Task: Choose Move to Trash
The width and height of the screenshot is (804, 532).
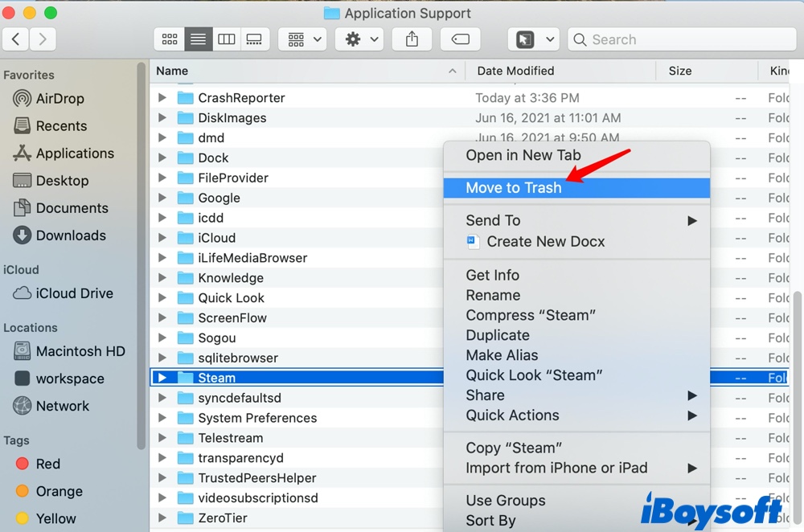Action: 576,187
